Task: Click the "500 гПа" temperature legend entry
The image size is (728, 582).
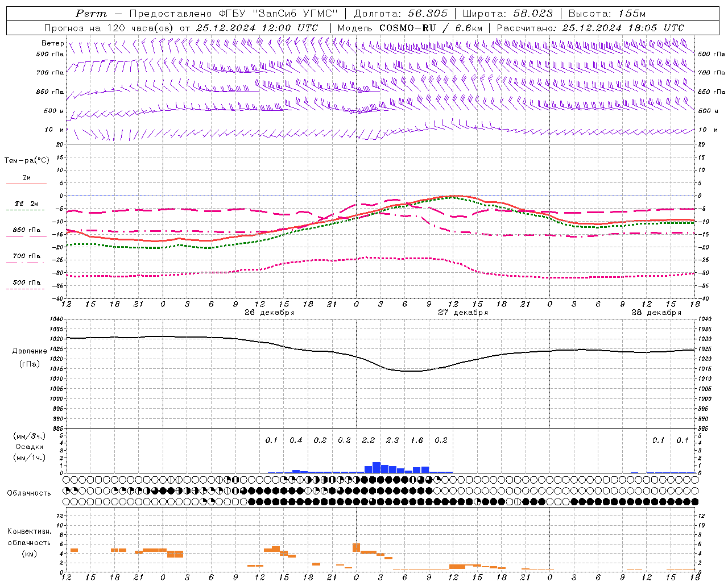Action: 27,282
